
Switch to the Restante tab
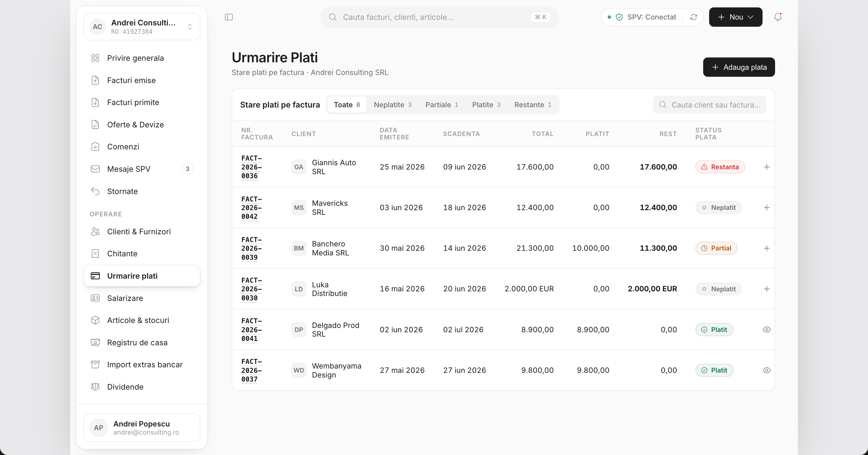point(533,105)
